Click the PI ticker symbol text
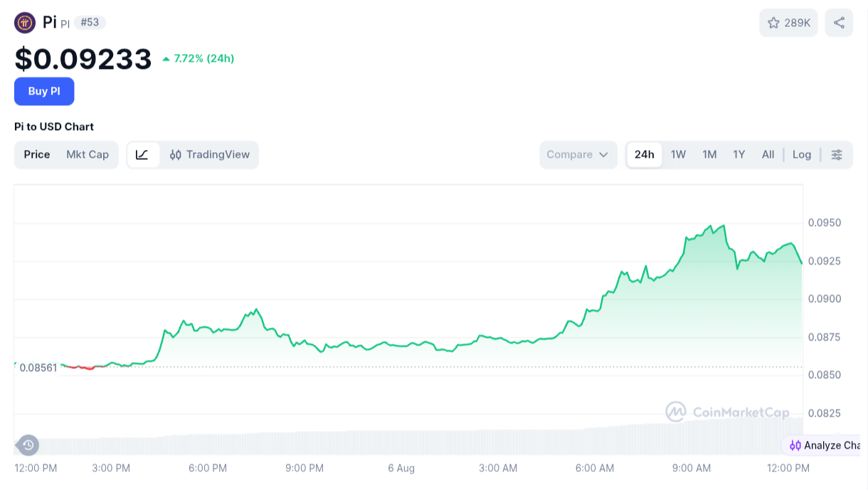 [65, 24]
